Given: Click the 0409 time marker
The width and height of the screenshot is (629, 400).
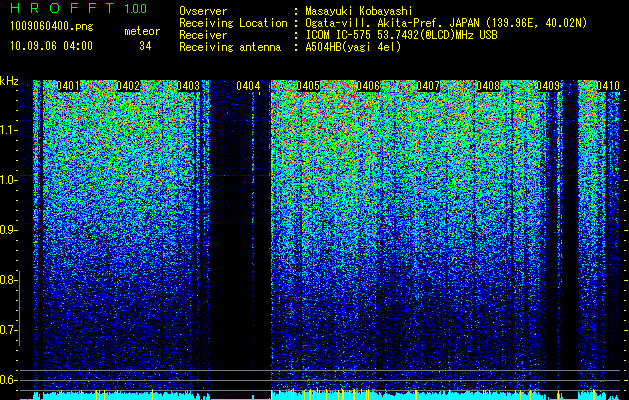Looking at the screenshot, I should click(x=548, y=86).
